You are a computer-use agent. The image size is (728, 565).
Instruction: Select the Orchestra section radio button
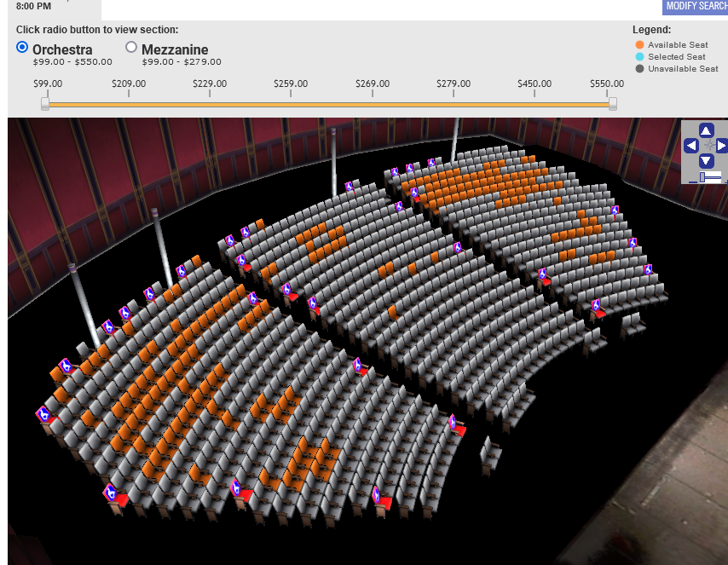pyautogui.click(x=22, y=48)
